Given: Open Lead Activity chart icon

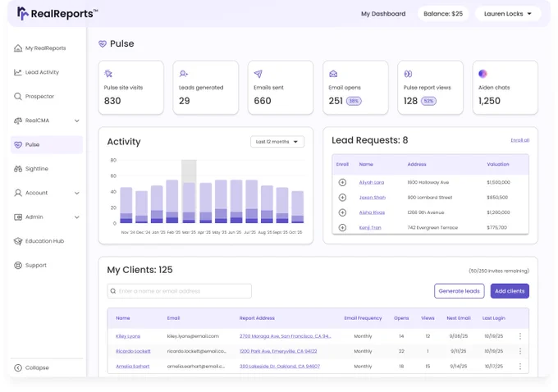Looking at the screenshot, I should [18, 72].
